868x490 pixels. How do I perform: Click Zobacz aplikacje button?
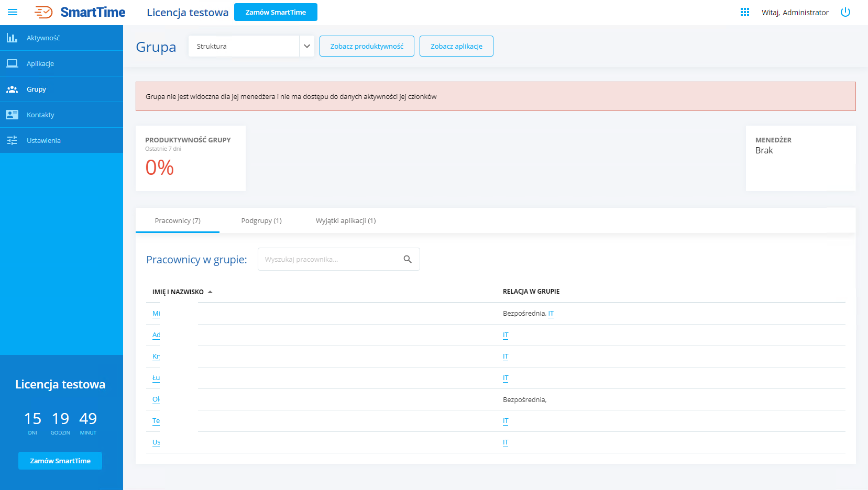[456, 46]
